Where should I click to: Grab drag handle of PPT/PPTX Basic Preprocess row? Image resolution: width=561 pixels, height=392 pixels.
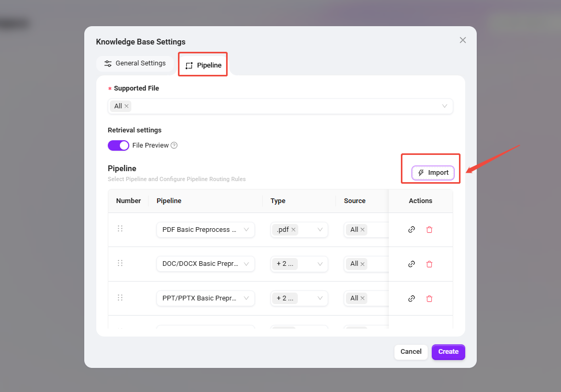(120, 298)
